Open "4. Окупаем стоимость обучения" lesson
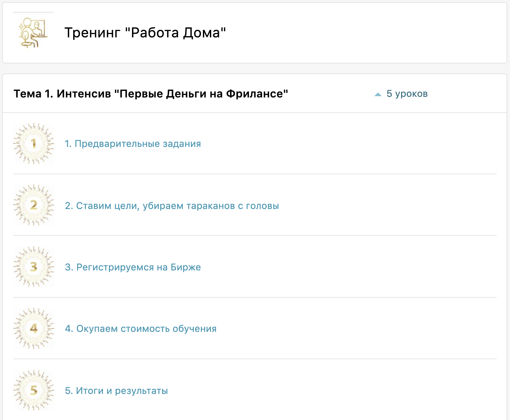 (141, 329)
